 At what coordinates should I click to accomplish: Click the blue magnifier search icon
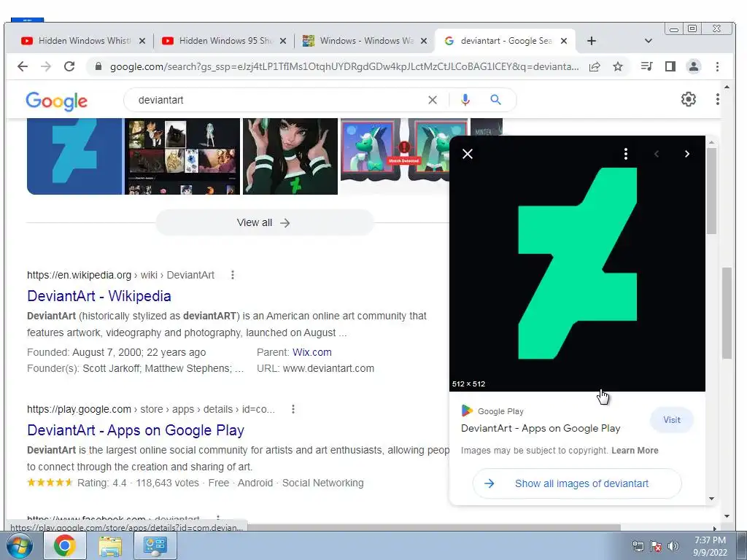pos(495,100)
